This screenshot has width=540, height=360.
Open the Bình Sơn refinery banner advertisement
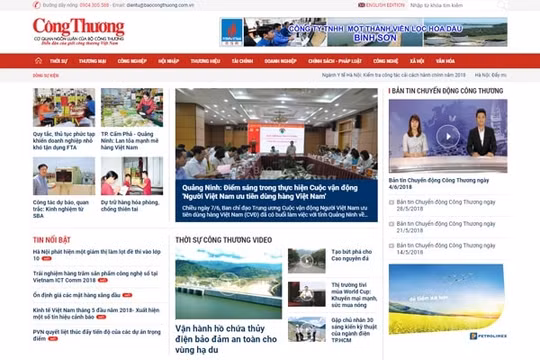click(363, 32)
